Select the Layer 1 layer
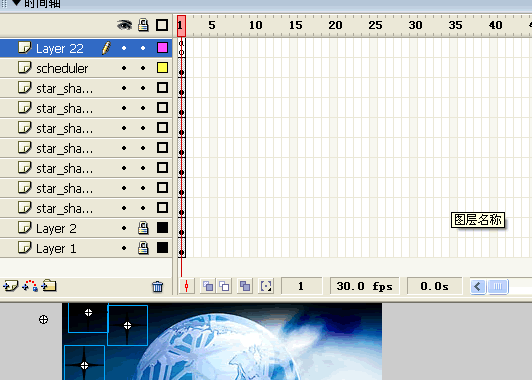 (x=86, y=248)
